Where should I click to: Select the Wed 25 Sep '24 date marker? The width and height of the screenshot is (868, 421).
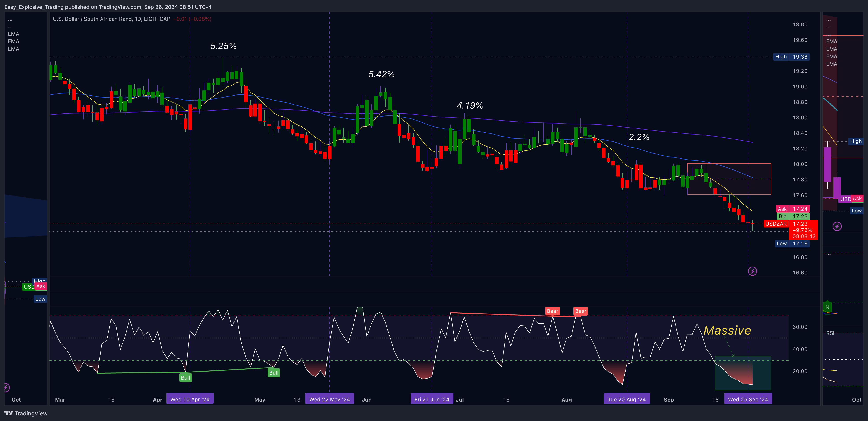(748, 399)
